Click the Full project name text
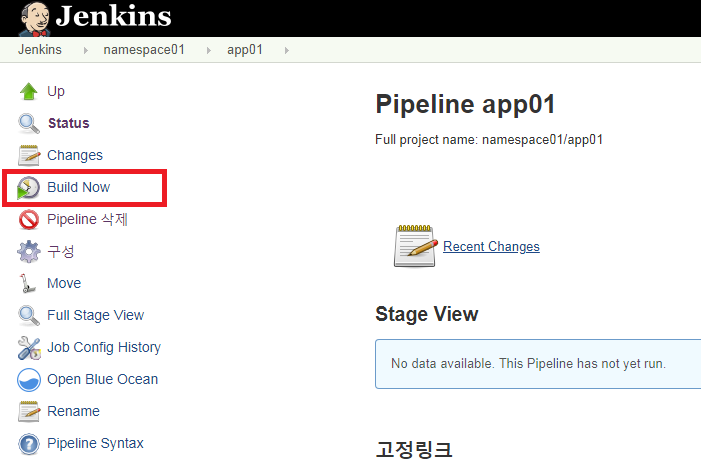 pos(489,139)
